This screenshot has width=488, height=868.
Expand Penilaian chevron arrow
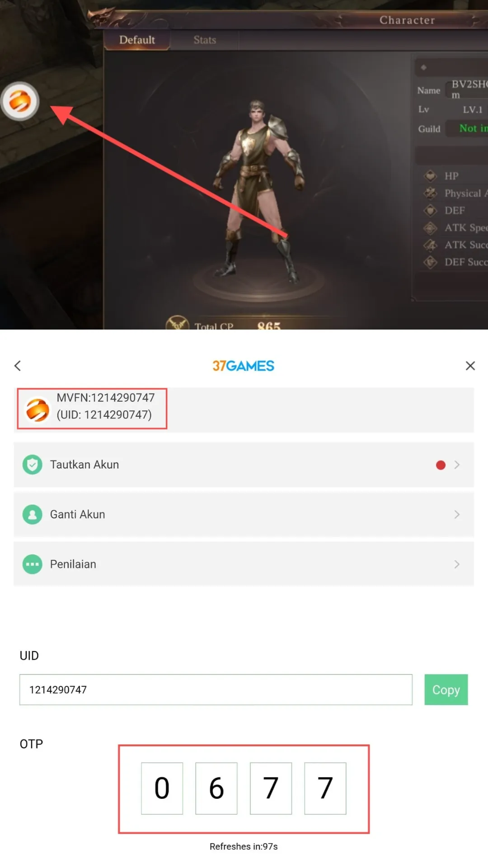(457, 564)
